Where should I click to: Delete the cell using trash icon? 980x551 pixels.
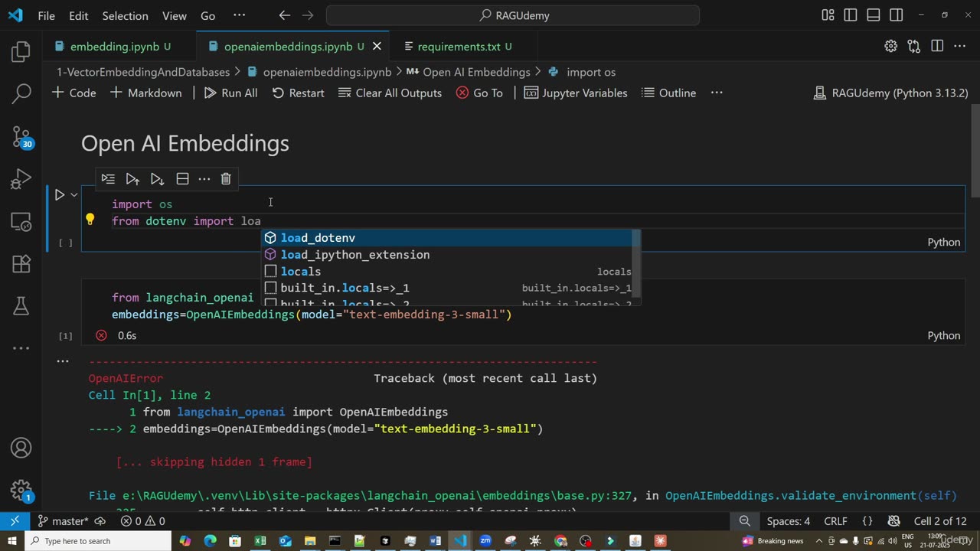coord(226,179)
